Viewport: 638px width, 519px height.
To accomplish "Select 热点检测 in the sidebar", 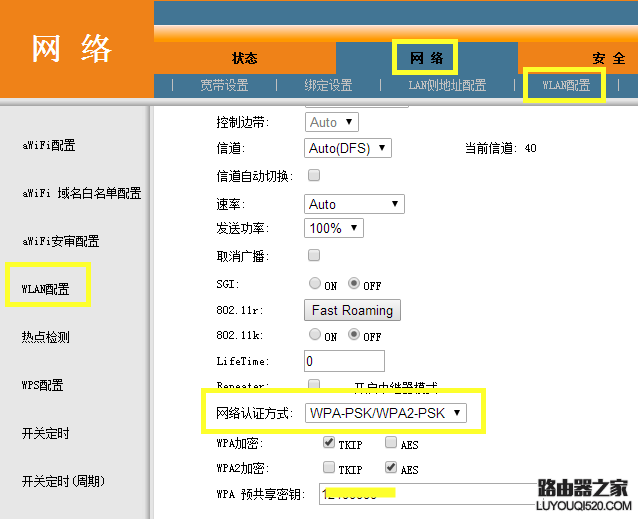I will point(46,337).
